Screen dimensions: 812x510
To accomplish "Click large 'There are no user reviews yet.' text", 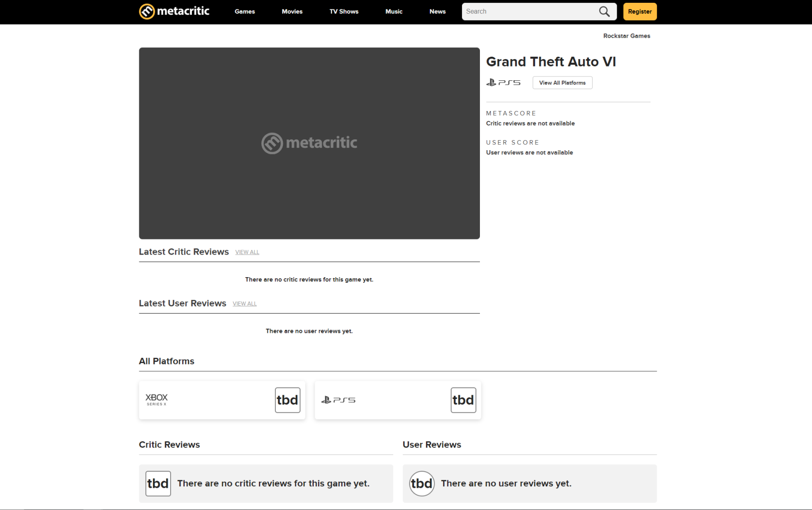I will pyautogui.click(x=506, y=484).
